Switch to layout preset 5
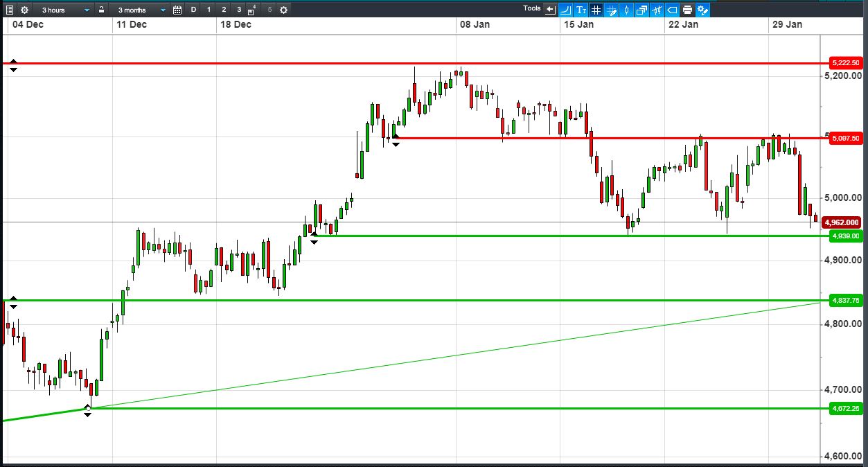This screenshot has height=467, width=868. click(269, 10)
